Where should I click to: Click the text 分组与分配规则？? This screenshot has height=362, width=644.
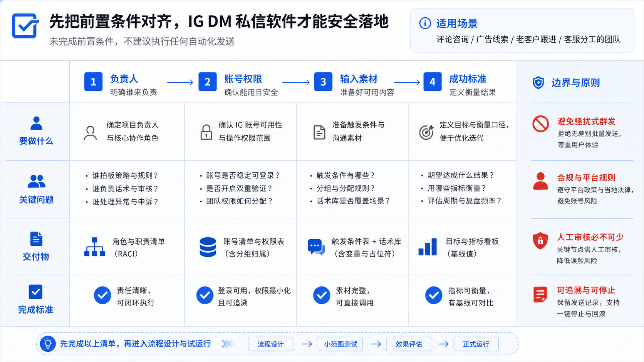pos(346,188)
